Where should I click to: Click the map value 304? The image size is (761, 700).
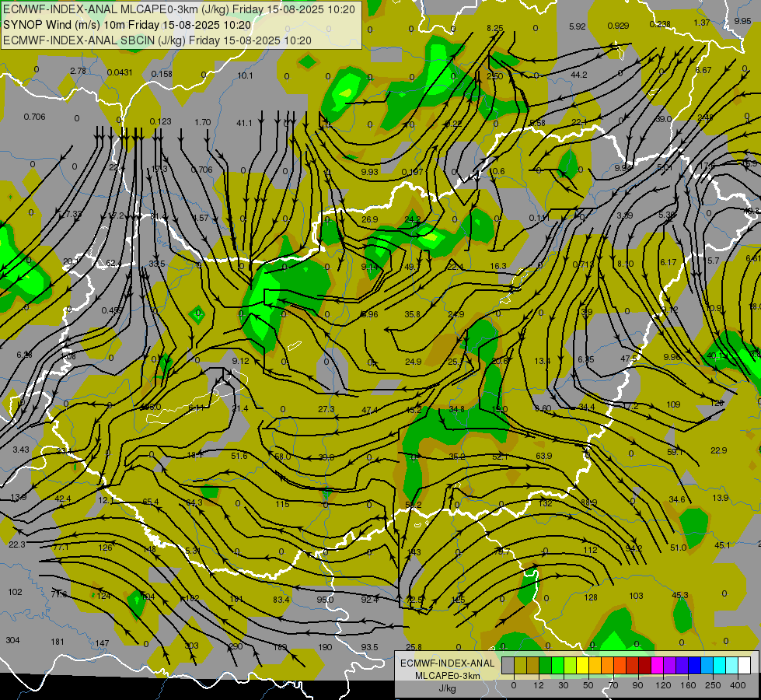coord(12,640)
